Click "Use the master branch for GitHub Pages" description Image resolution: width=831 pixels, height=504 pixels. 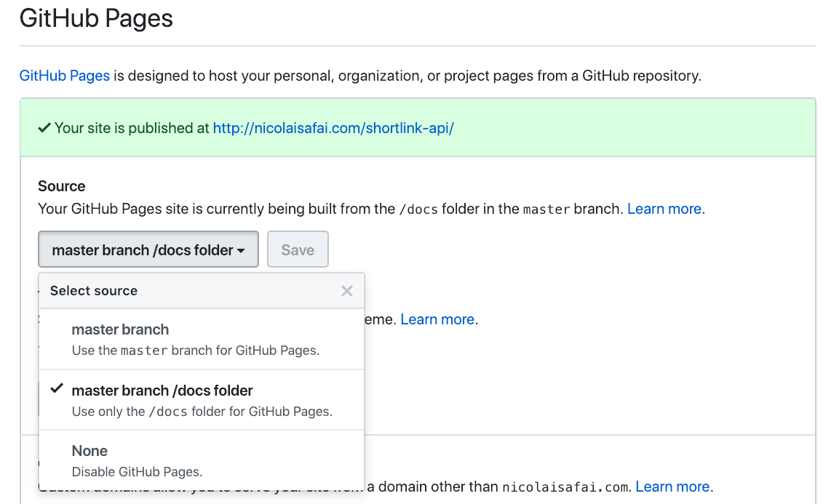[x=195, y=351]
